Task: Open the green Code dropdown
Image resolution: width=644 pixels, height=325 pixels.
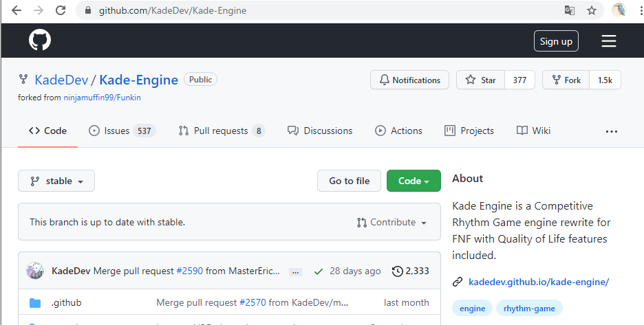Action: tap(414, 181)
